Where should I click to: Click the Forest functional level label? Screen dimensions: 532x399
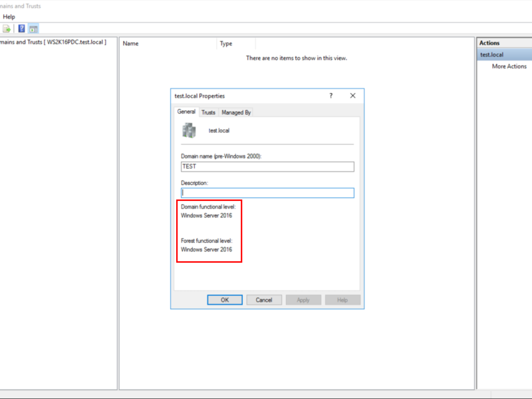[x=206, y=241]
